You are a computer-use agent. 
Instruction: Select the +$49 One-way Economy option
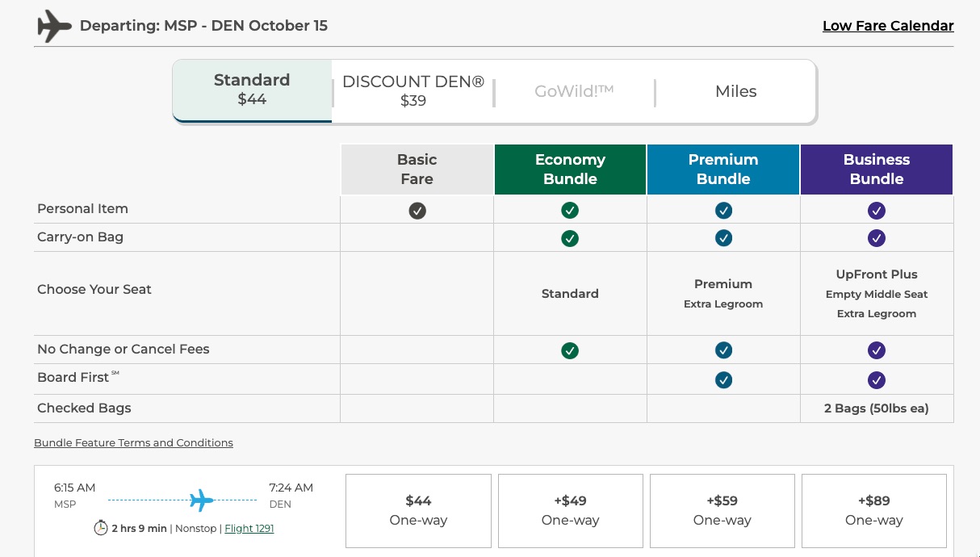click(570, 510)
